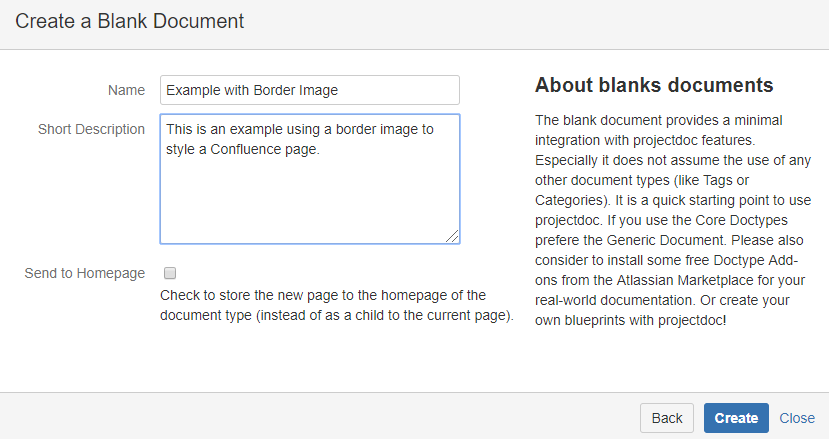The width and height of the screenshot is (829, 439).
Task: Select the 'About blanks documents' heading
Action: 654,84
